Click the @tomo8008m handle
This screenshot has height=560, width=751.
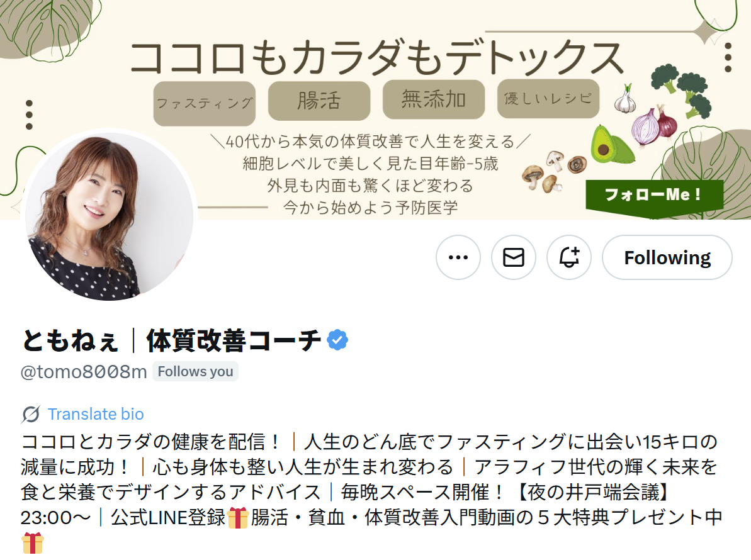84,371
